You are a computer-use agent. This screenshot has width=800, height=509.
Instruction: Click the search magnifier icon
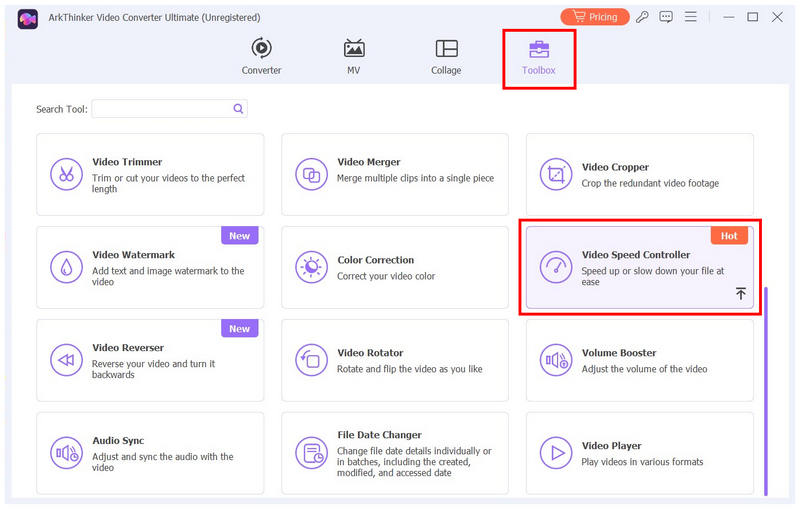tap(238, 109)
